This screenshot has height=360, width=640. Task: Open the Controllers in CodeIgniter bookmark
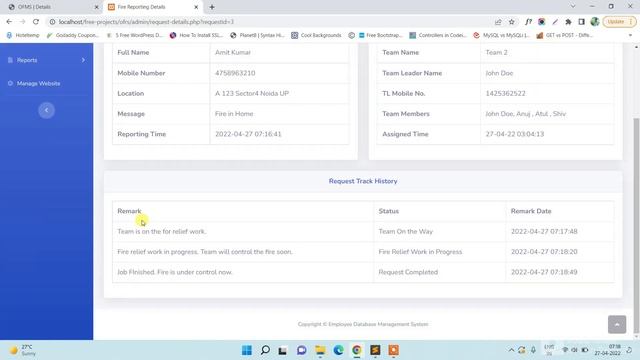click(438, 36)
